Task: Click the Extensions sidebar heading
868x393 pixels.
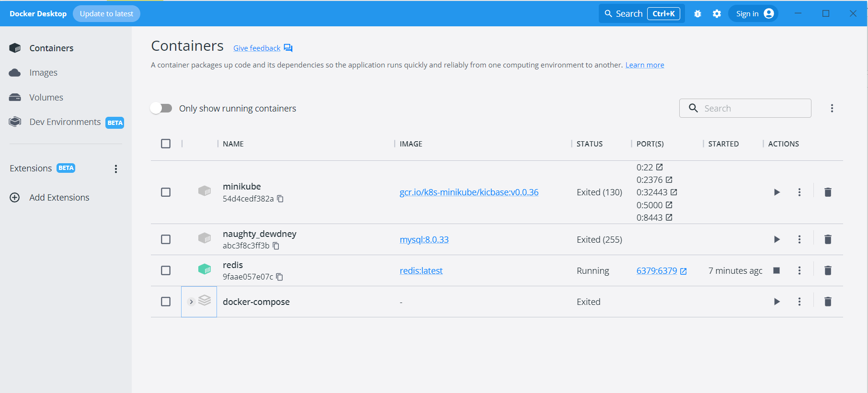Action: (x=31, y=168)
